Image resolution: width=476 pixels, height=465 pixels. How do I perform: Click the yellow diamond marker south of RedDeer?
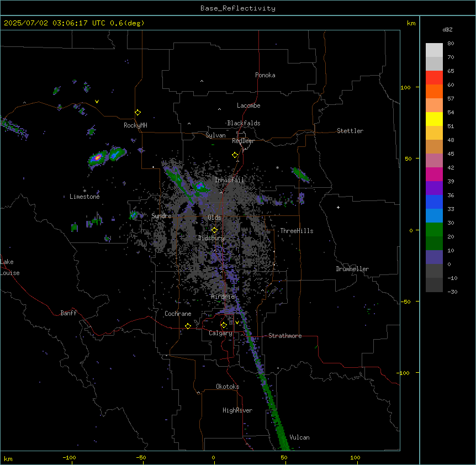point(235,155)
